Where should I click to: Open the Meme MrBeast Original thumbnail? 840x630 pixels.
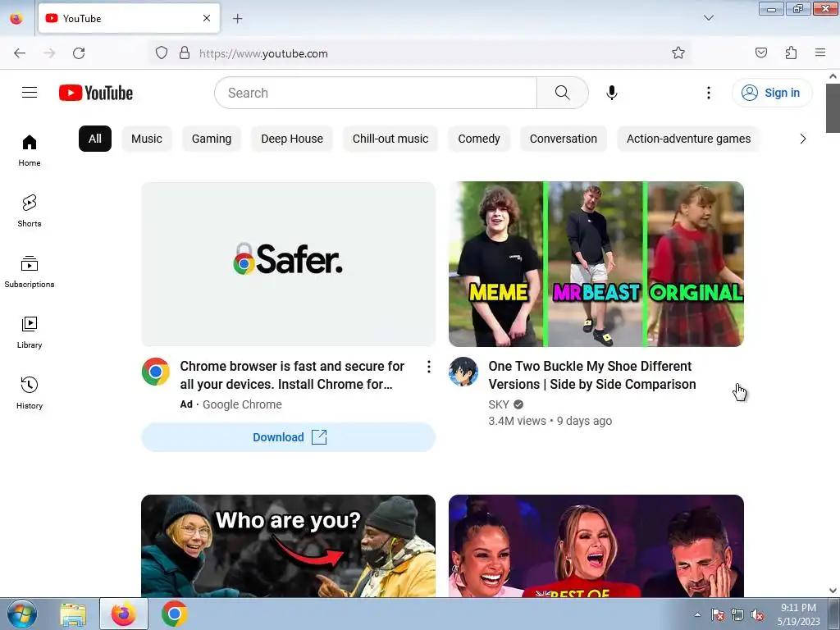[596, 264]
